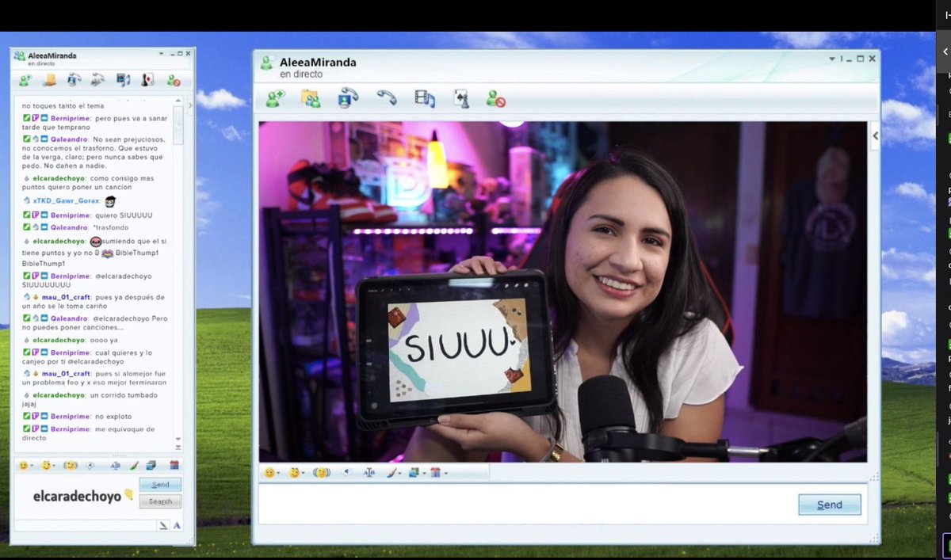Open emoticon smiley picker in chat window

click(x=23, y=465)
